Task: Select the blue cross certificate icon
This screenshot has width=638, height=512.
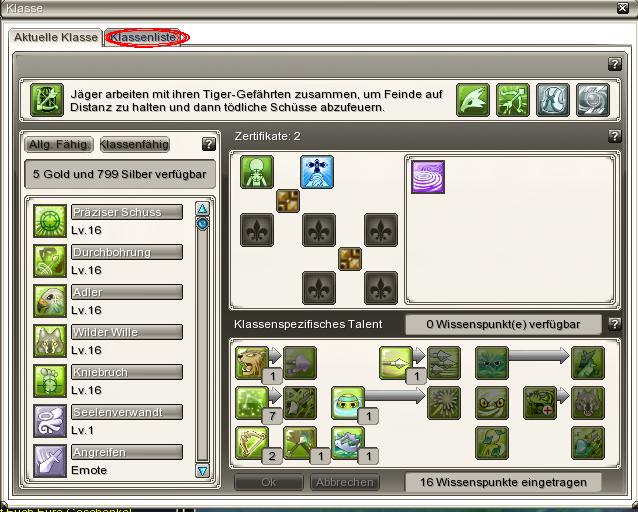Action: 317,172
